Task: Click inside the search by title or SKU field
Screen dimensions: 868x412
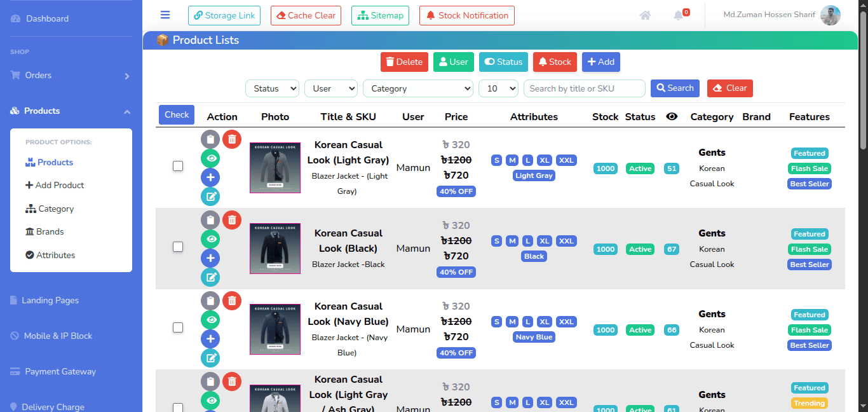Action: pyautogui.click(x=584, y=88)
